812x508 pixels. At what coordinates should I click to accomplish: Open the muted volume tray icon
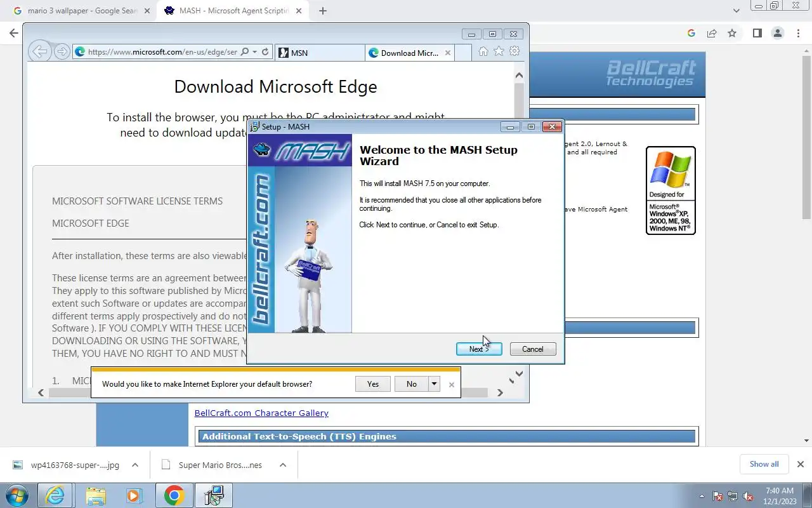tap(748, 496)
